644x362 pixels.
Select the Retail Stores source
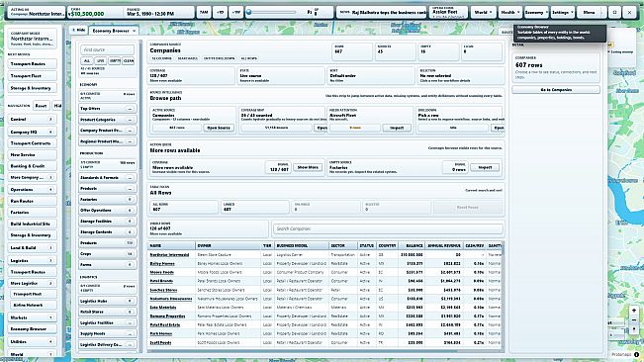pyautogui.click(x=107, y=312)
